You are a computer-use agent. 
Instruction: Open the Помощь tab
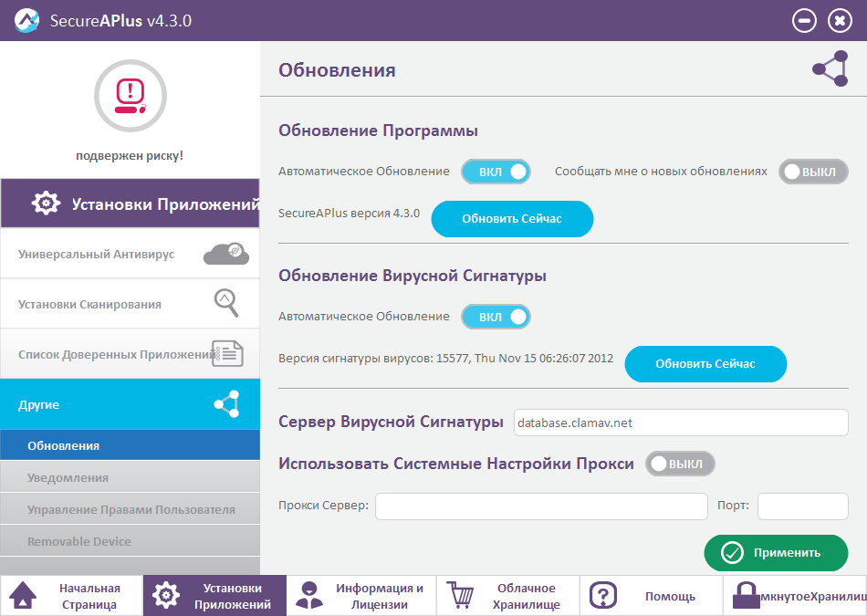(652, 596)
